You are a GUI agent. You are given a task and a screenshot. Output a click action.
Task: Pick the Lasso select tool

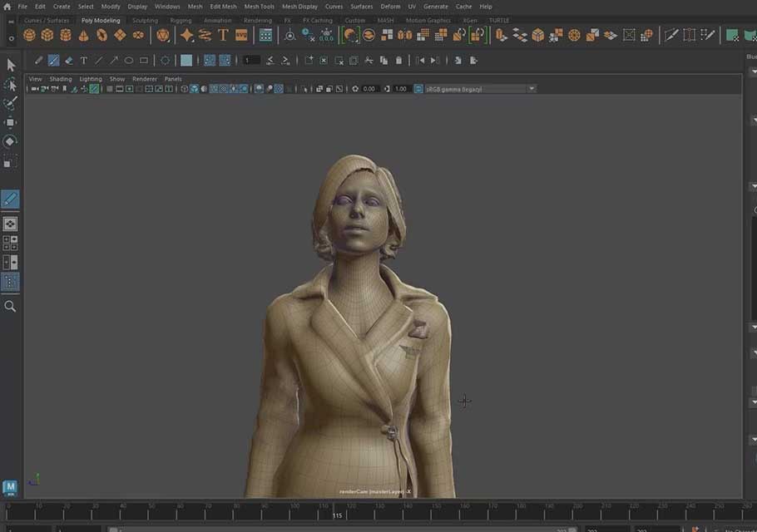[10, 84]
